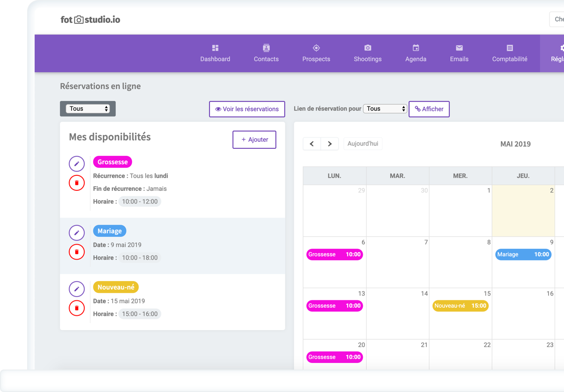Open the Dashboard tab

[x=215, y=53]
